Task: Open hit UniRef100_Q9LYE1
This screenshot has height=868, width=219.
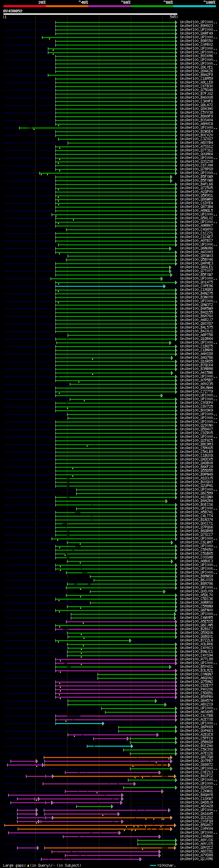Action: click(x=196, y=67)
